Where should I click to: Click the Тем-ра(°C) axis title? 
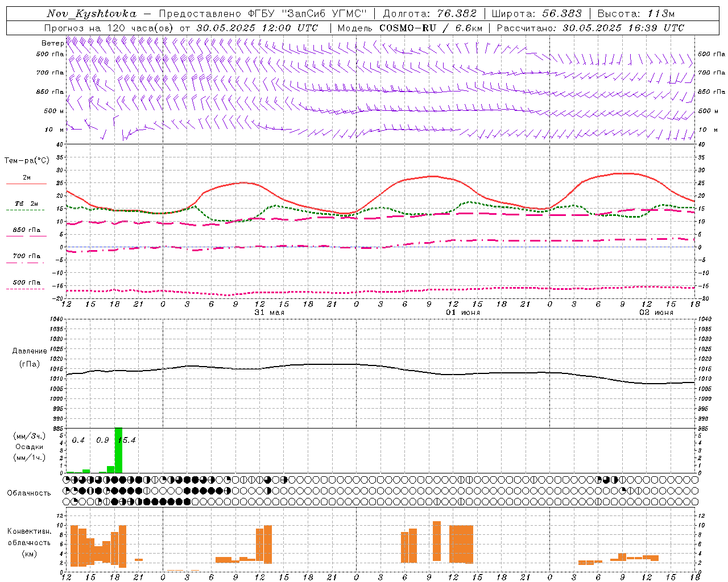[x=27, y=161]
